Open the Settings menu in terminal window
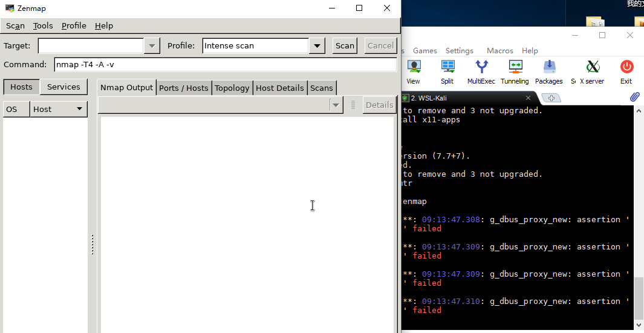The image size is (644, 333). [459, 51]
